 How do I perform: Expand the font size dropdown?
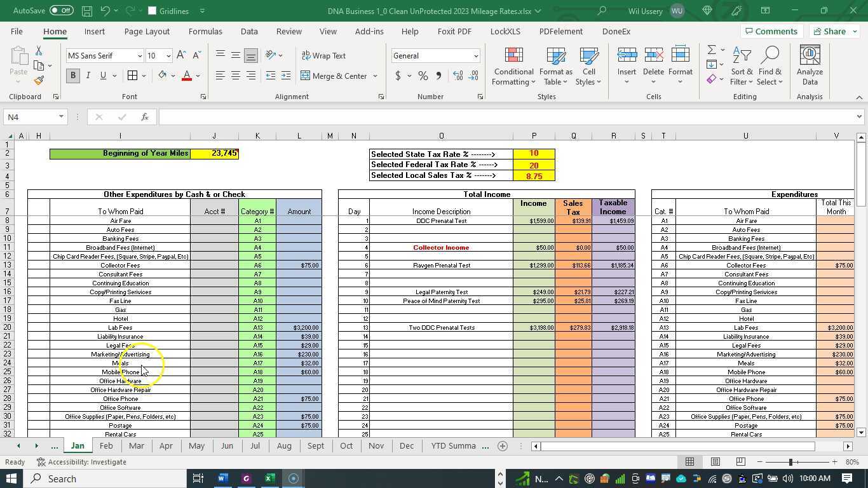[x=167, y=55]
